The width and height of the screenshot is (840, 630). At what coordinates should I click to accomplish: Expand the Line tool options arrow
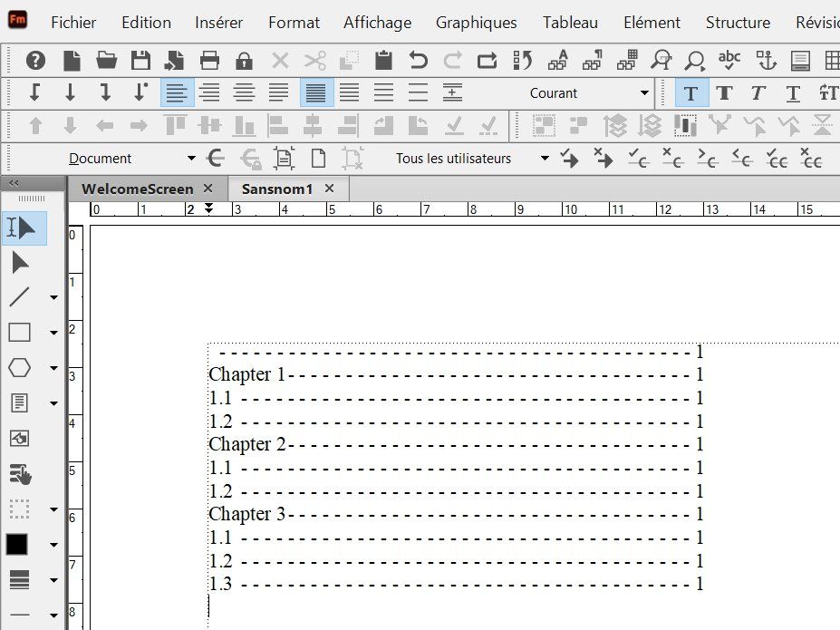coord(53,297)
